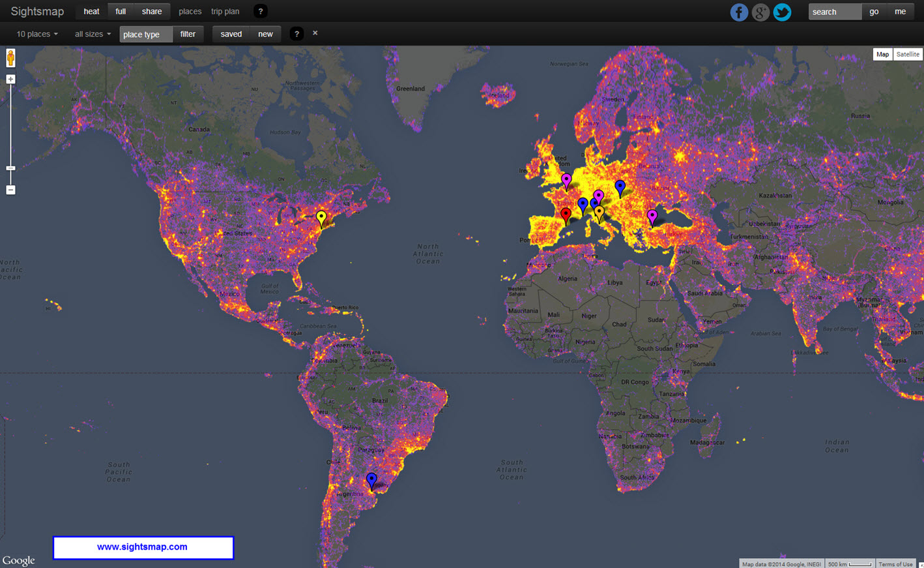Open the Facebook share icon
Viewport: 924px width, 568px height.
point(739,12)
